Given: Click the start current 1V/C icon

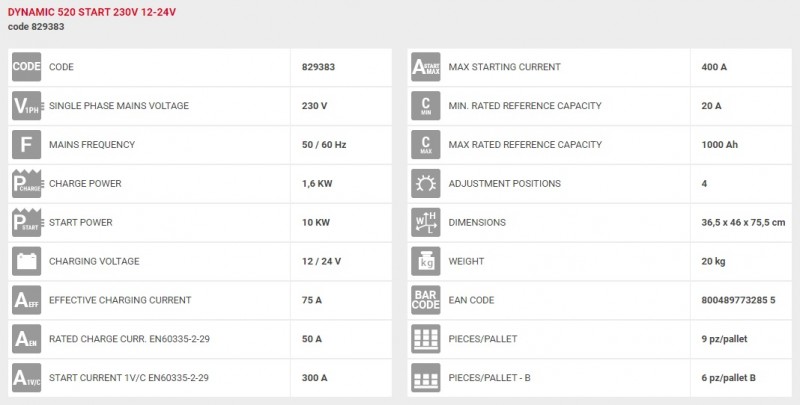Looking at the screenshot, I should click(26, 378).
